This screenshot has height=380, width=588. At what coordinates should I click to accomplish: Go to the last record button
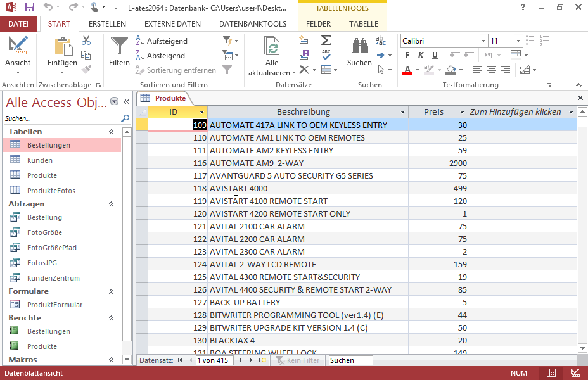(x=252, y=360)
